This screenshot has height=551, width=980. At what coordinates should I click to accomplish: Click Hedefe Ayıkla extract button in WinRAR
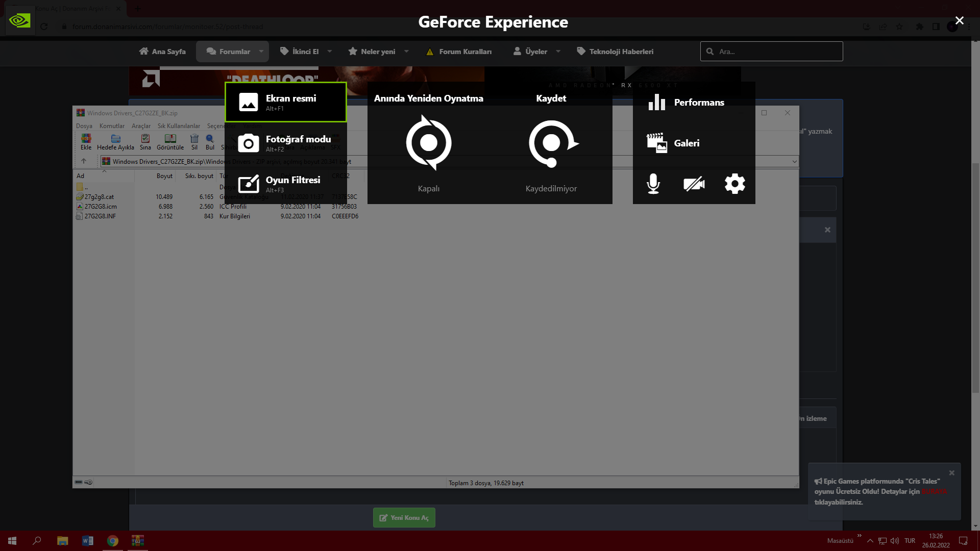[x=115, y=142]
